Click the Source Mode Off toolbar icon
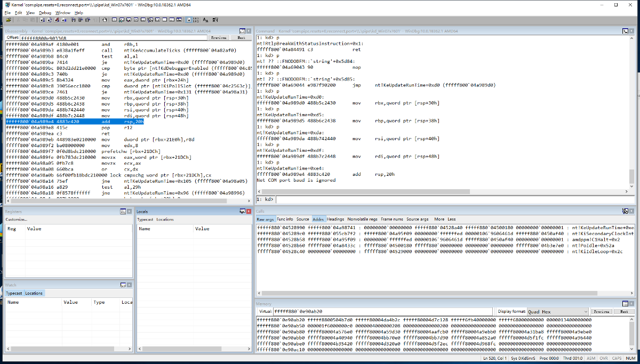The width and height of the screenshot is (640, 364). [x=196, y=20]
